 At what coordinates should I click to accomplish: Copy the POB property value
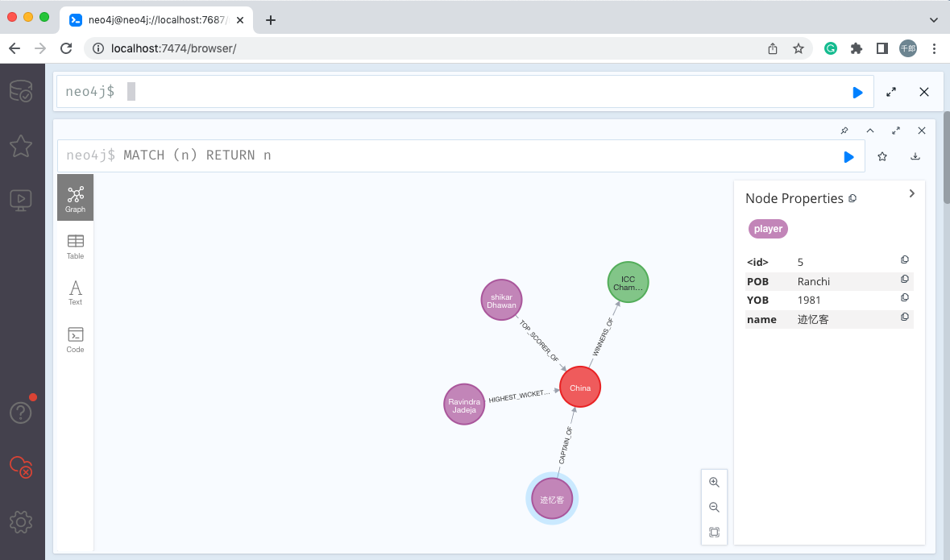click(x=905, y=280)
